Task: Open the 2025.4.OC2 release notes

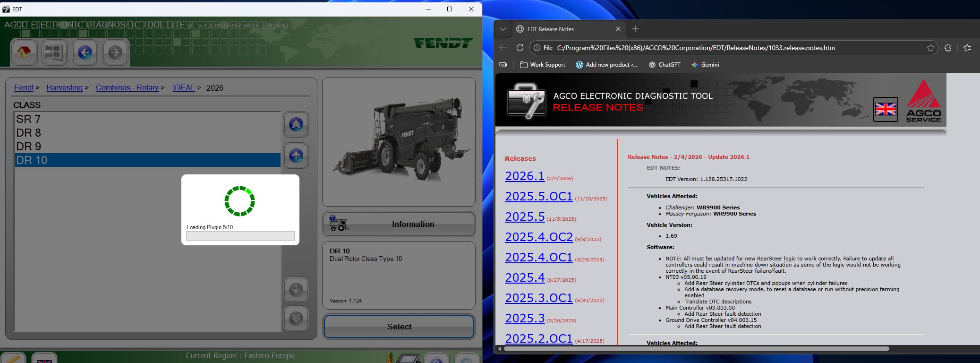Action: tap(539, 237)
